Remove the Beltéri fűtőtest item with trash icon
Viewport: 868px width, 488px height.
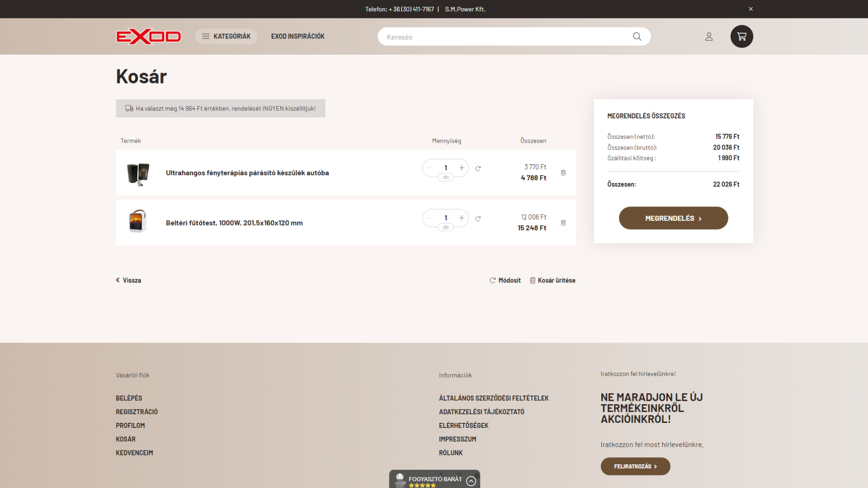[563, 223]
